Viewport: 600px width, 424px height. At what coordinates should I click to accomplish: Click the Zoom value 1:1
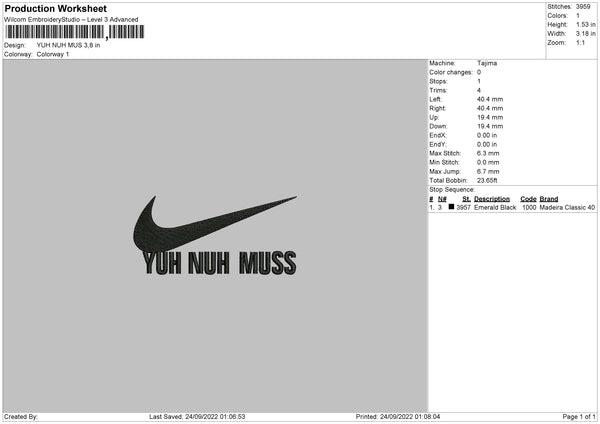(x=580, y=42)
